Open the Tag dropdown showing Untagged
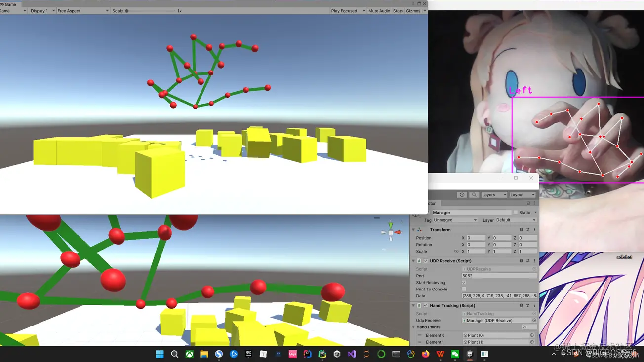Screen dimensions: 644x362 click(455, 220)
